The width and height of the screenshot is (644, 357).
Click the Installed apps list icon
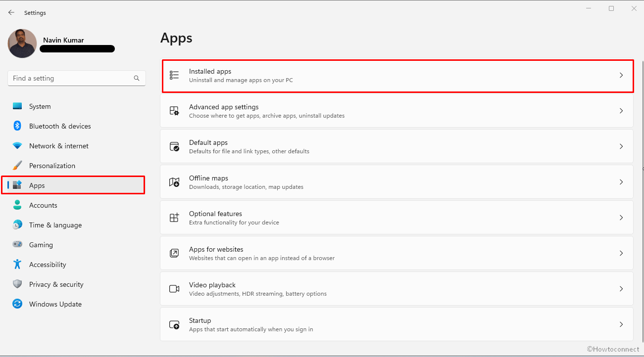pos(174,75)
